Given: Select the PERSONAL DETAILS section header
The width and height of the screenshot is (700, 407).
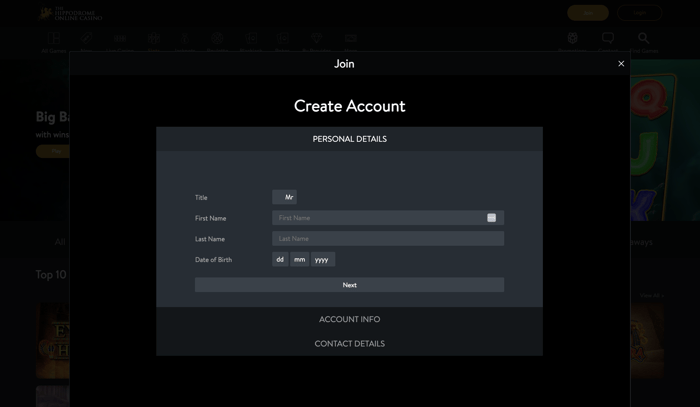Looking at the screenshot, I should coord(350,139).
